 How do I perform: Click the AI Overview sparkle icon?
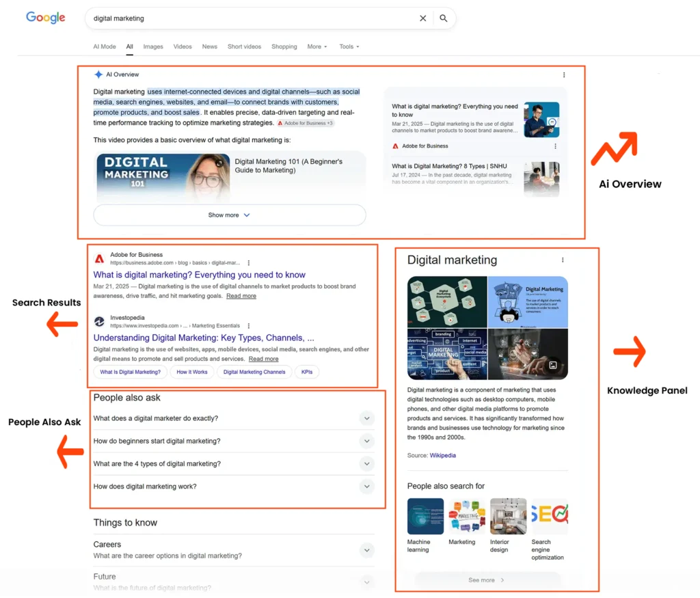(x=98, y=74)
